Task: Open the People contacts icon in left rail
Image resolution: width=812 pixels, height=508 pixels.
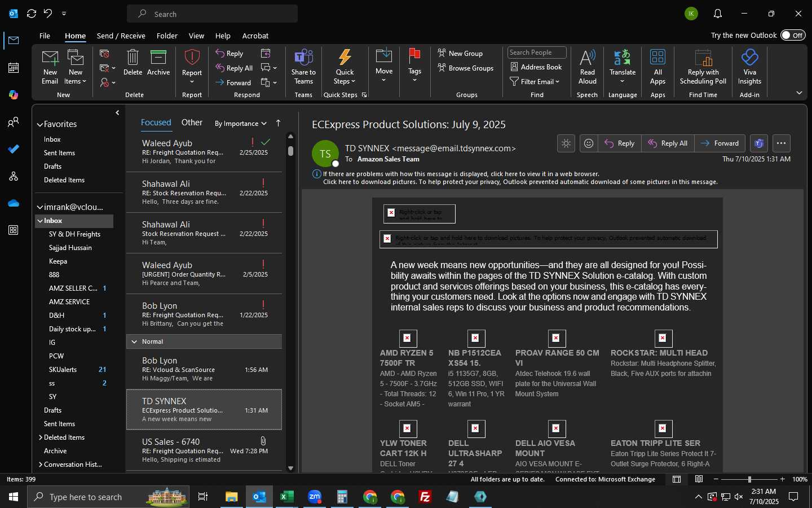Action: click(x=14, y=122)
